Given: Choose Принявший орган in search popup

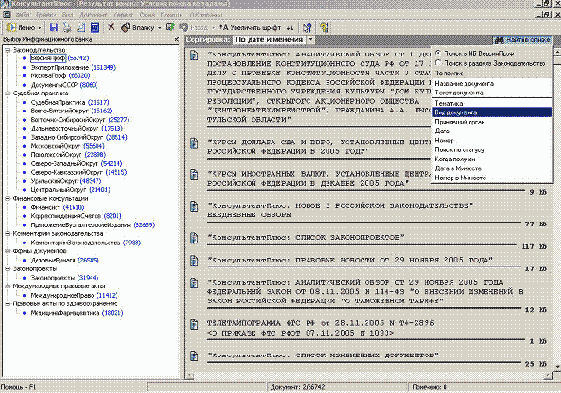Looking at the screenshot, I should [492, 122].
